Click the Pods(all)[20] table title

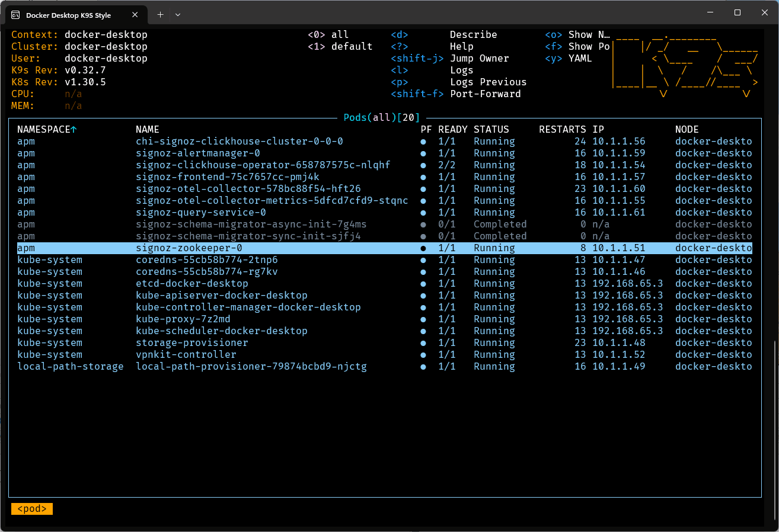(x=382, y=117)
